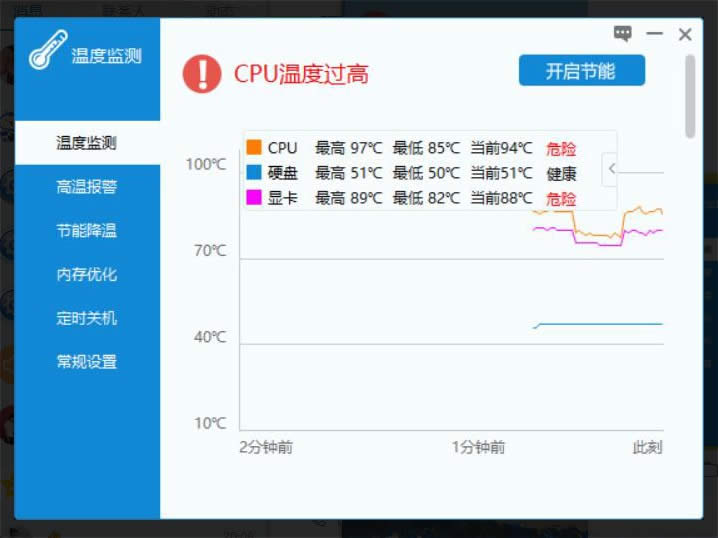The image size is (718, 538).
Task: Click the CPU 最高 97℃ value
Action: (x=348, y=148)
